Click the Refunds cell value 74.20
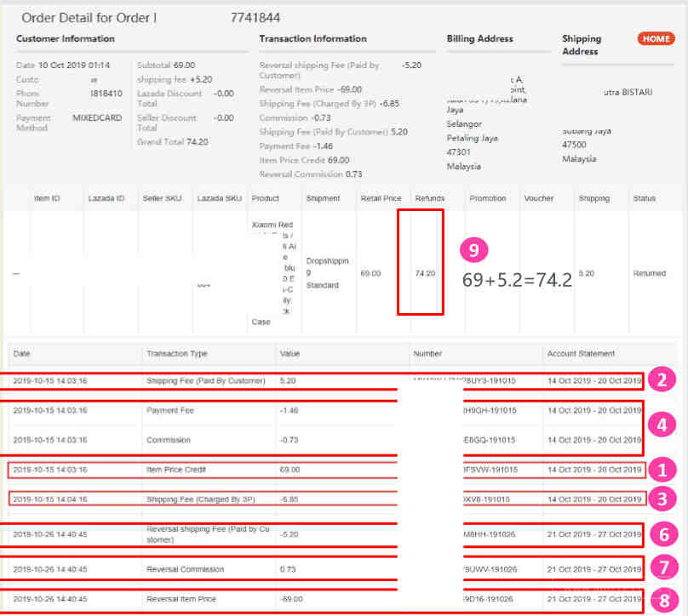Screen dimensions: 688x616 [425, 274]
